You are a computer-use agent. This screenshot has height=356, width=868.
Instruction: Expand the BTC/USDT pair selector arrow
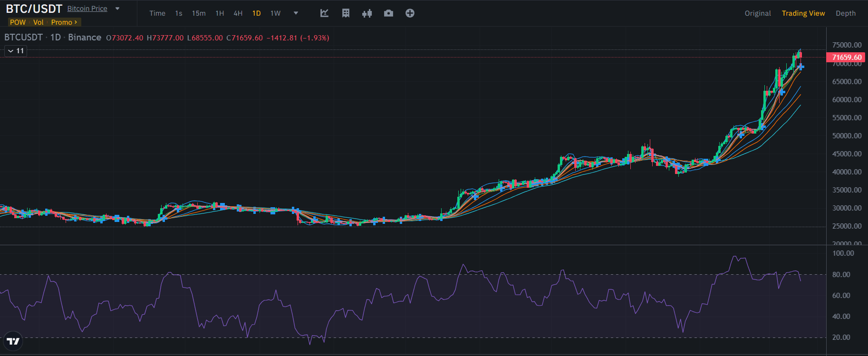(x=117, y=9)
